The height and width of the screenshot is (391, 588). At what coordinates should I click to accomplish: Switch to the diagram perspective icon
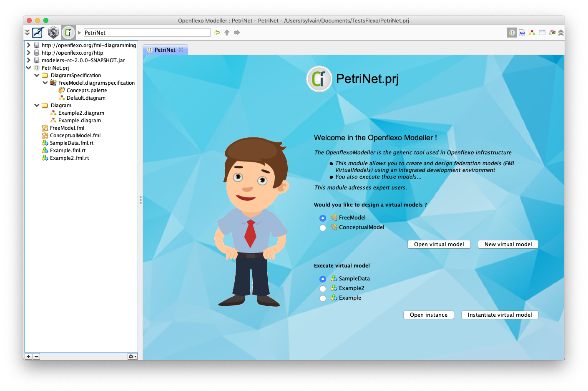(532, 33)
